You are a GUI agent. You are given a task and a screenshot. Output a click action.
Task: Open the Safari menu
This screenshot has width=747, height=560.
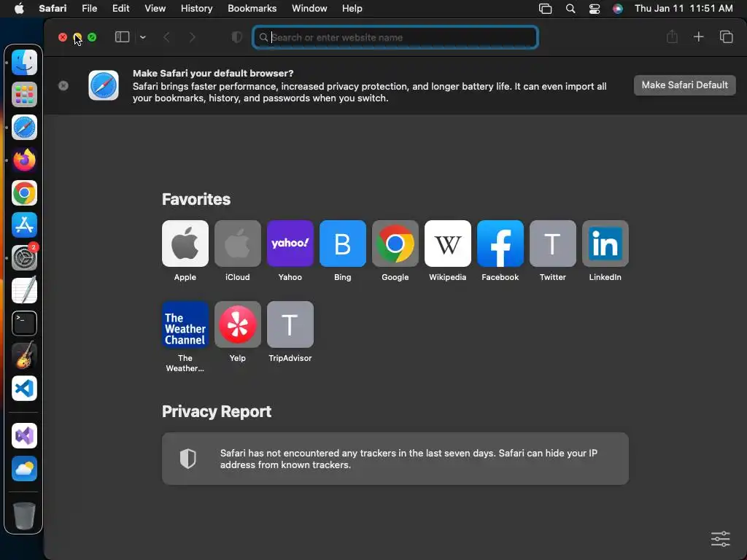[x=53, y=9]
